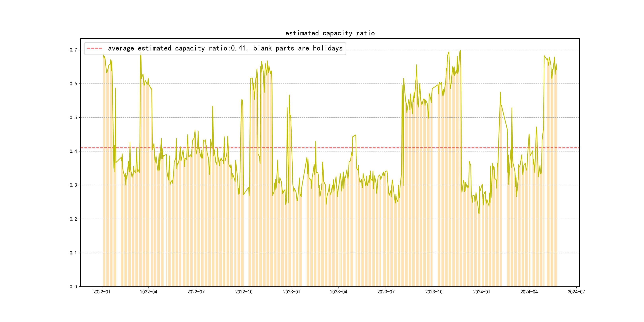Viewport: 644px width, 322px height.
Task: Click the 2024-04 x-axis label
Action: pos(529,292)
